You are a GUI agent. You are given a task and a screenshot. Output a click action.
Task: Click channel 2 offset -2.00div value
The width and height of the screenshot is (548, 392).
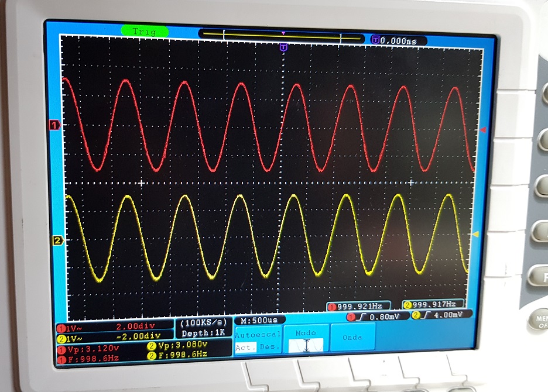138,336
